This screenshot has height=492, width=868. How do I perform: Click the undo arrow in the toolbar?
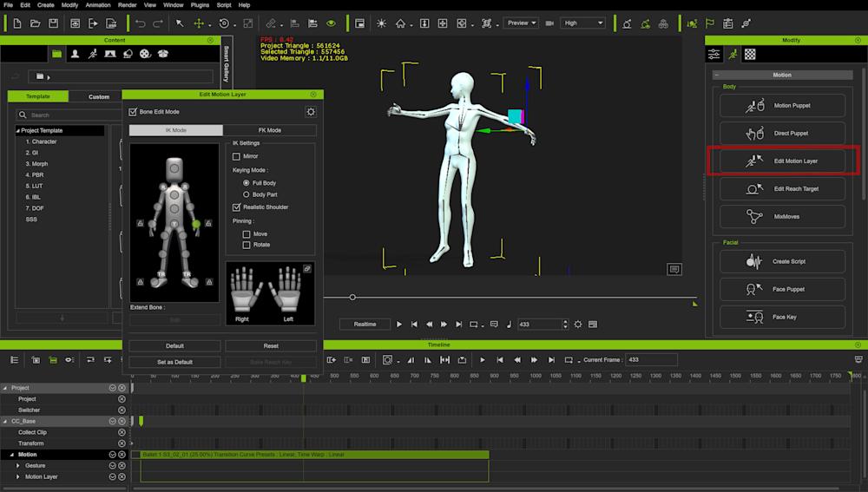[x=140, y=23]
